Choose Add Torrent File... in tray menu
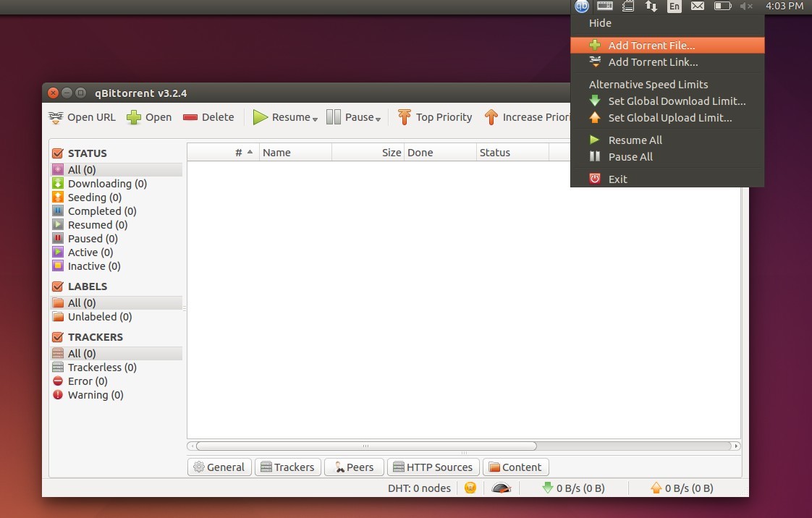This screenshot has height=518, width=812. [667, 46]
